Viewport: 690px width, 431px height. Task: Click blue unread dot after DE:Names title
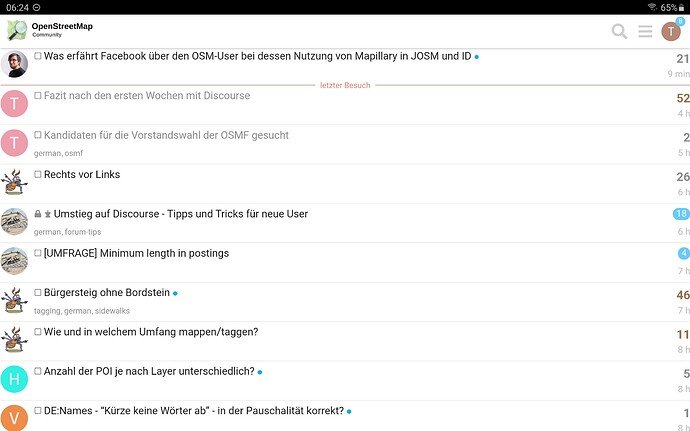tap(349, 412)
